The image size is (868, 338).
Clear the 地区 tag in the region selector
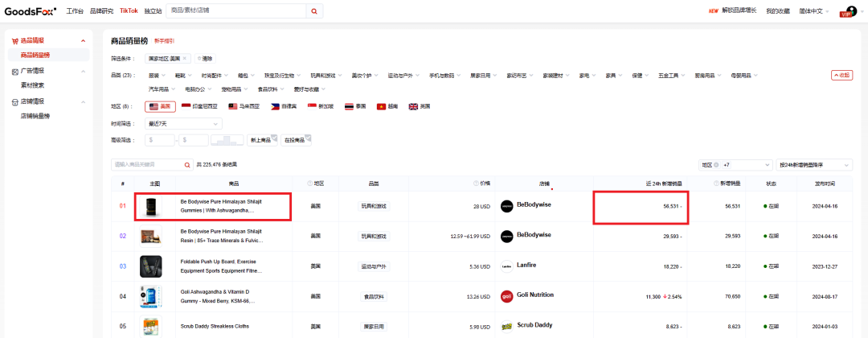(716, 165)
